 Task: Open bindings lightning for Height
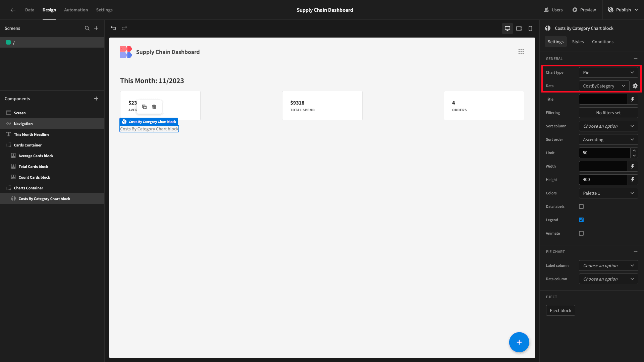pos(633,180)
